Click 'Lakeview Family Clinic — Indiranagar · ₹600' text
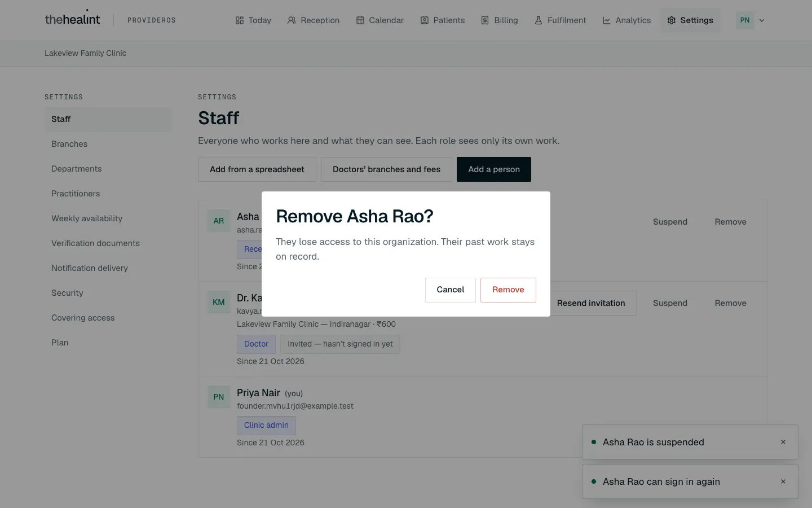 (316, 324)
